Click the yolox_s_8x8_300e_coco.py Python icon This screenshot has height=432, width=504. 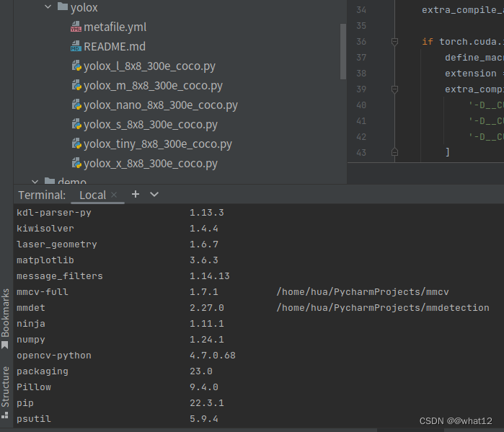click(76, 124)
